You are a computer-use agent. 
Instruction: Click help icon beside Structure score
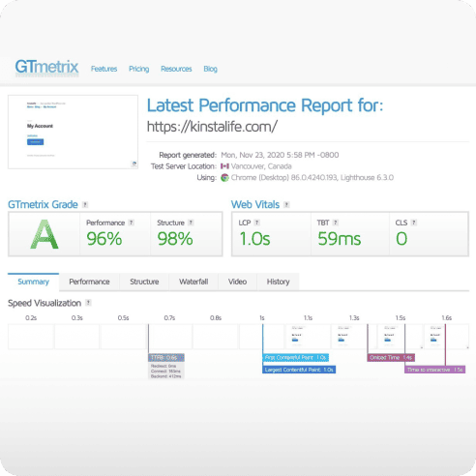[x=191, y=223]
